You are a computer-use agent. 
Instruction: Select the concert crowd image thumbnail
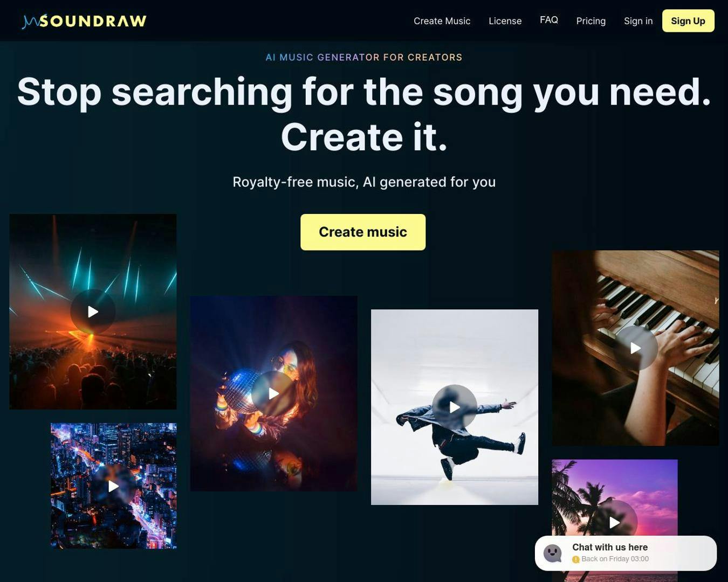pyautogui.click(x=93, y=311)
